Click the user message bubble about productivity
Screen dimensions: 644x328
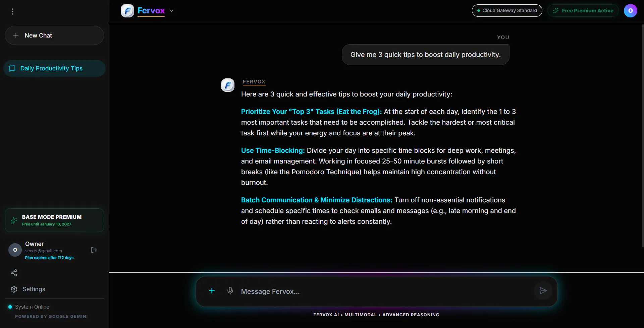pyautogui.click(x=425, y=55)
